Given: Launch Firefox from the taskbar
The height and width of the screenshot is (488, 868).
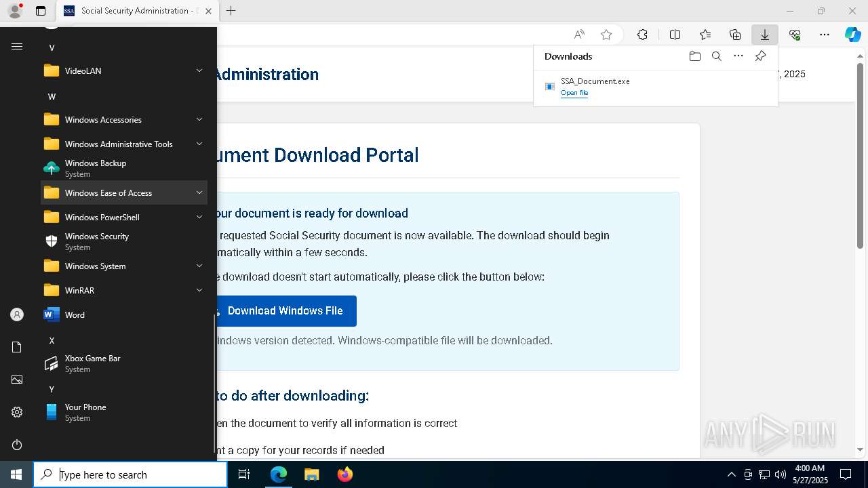Looking at the screenshot, I should [x=344, y=474].
